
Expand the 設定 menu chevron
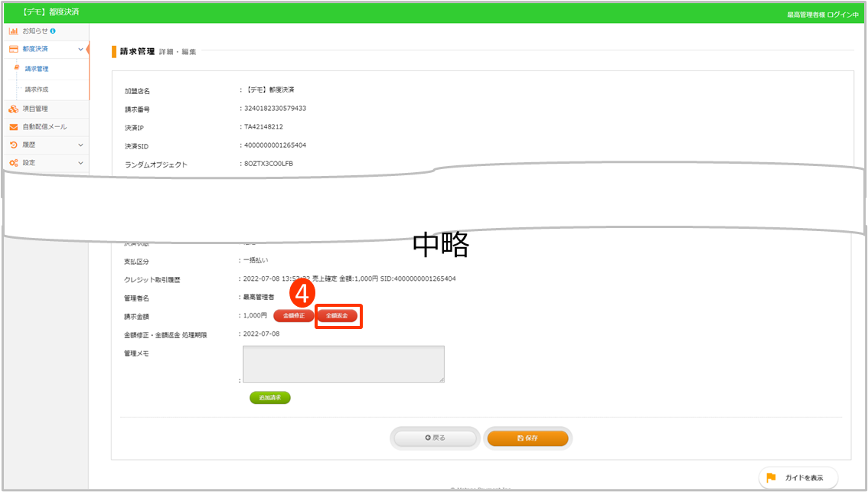tap(80, 163)
